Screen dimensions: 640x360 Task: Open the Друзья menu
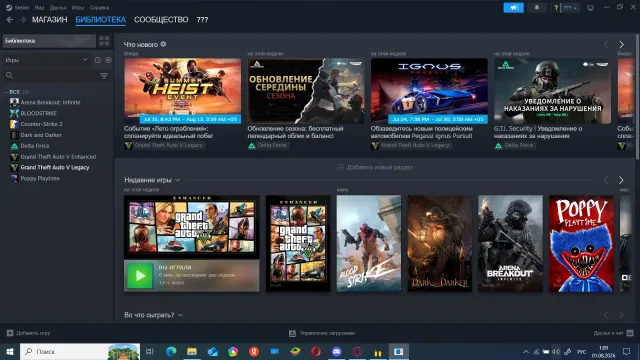58,8
